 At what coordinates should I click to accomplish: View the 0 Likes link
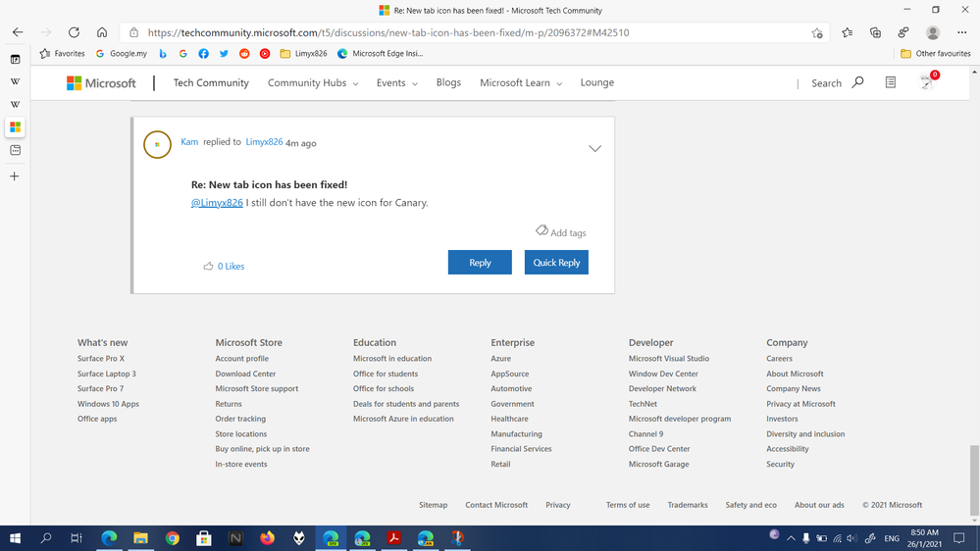click(x=231, y=266)
